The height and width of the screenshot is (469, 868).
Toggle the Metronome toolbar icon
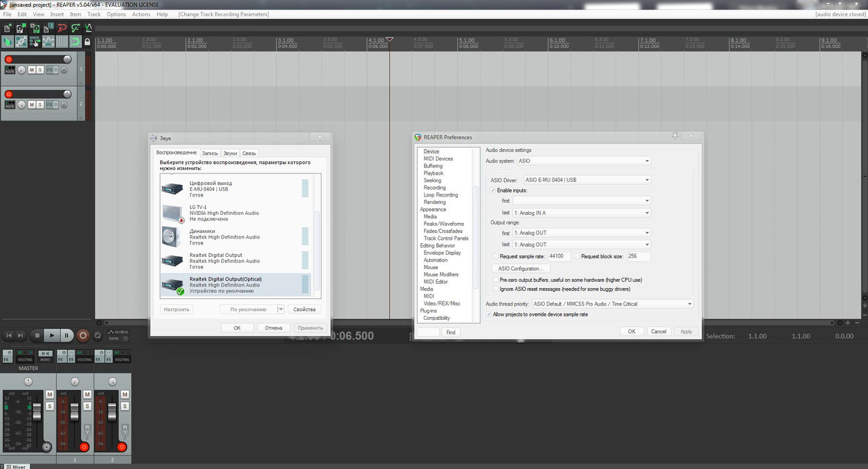(x=89, y=28)
